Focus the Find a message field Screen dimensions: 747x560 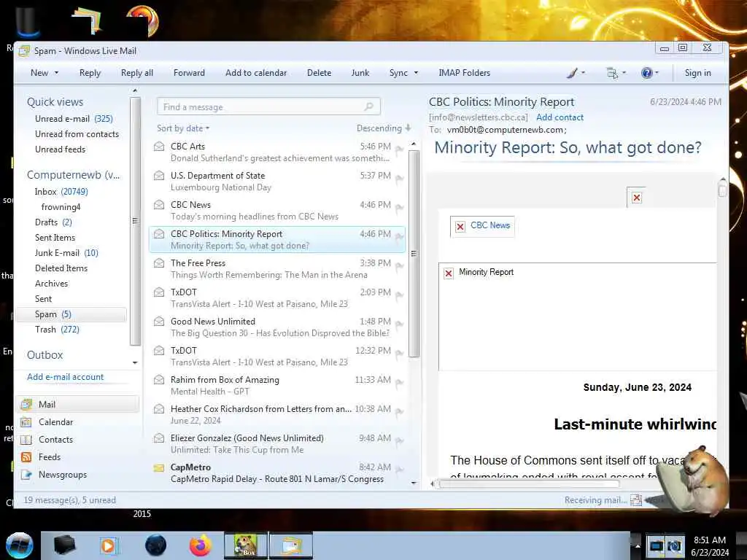point(268,106)
